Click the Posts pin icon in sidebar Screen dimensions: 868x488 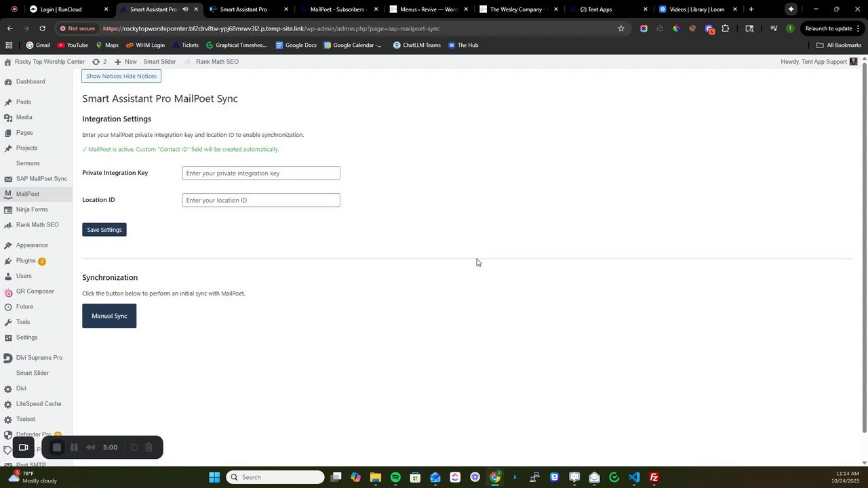coord(8,102)
